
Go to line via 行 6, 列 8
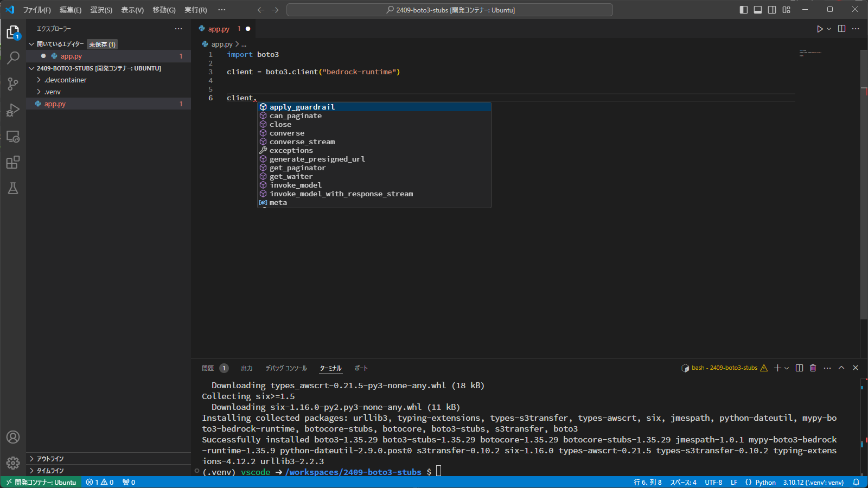pos(648,482)
